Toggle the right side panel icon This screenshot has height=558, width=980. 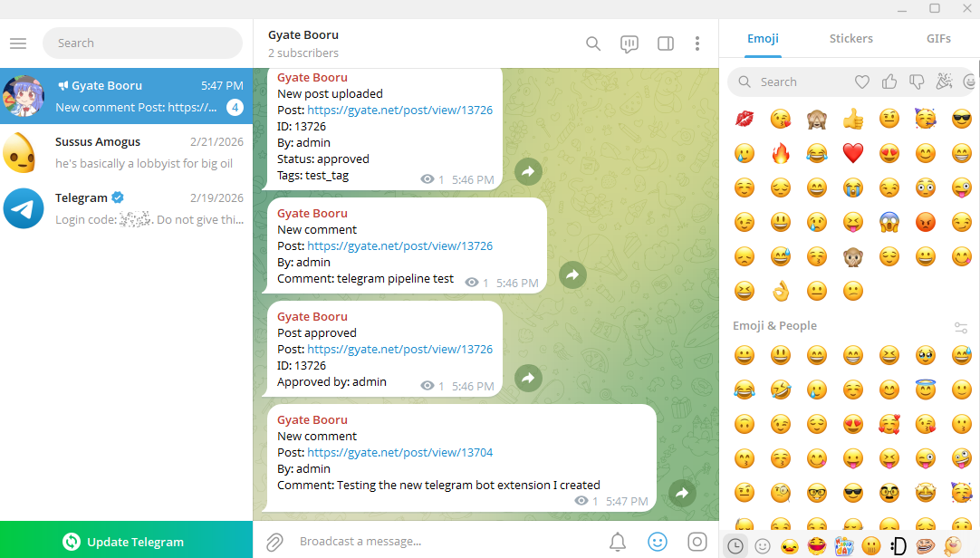[x=665, y=43]
